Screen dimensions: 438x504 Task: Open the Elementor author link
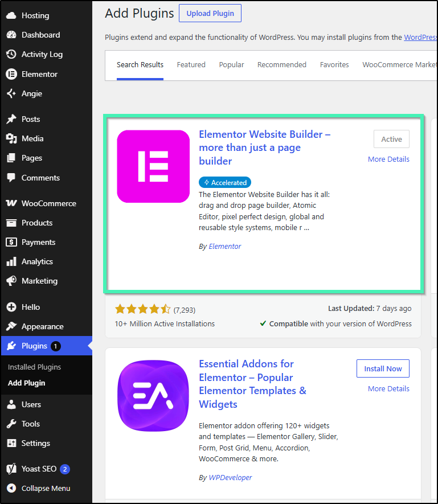tap(225, 246)
